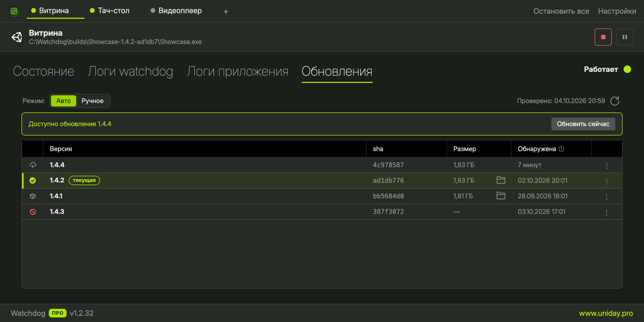Switch to the Тач-стол app tab

coord(110,11)
